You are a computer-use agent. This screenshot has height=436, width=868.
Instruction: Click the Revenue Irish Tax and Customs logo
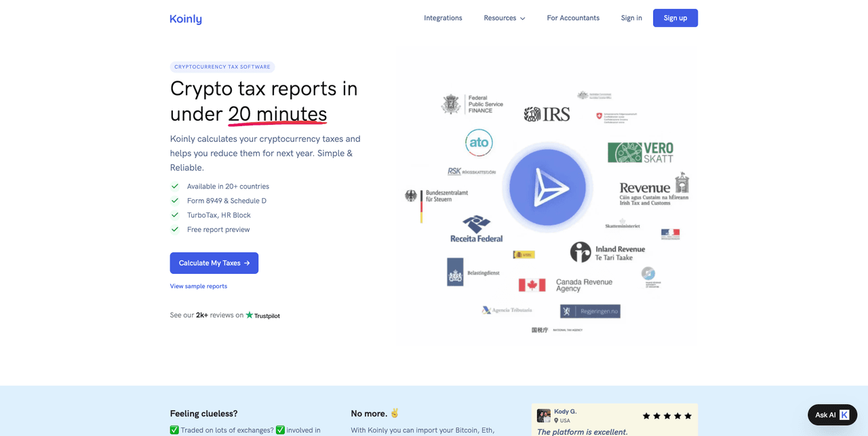tap(654, 189)
